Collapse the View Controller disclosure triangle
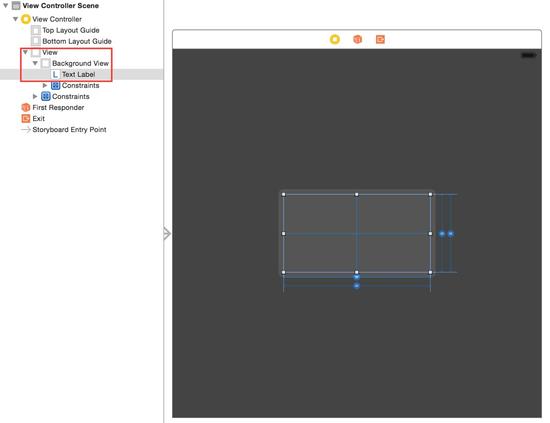Screen dimensions: 550x423 point(15,19)
